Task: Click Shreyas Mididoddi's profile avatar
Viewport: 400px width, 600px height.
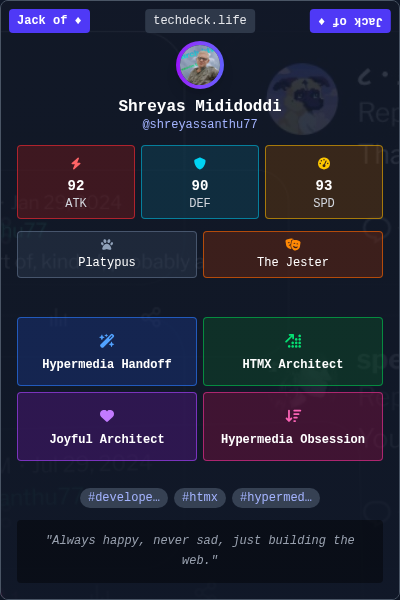Action: tap(200, 65)
